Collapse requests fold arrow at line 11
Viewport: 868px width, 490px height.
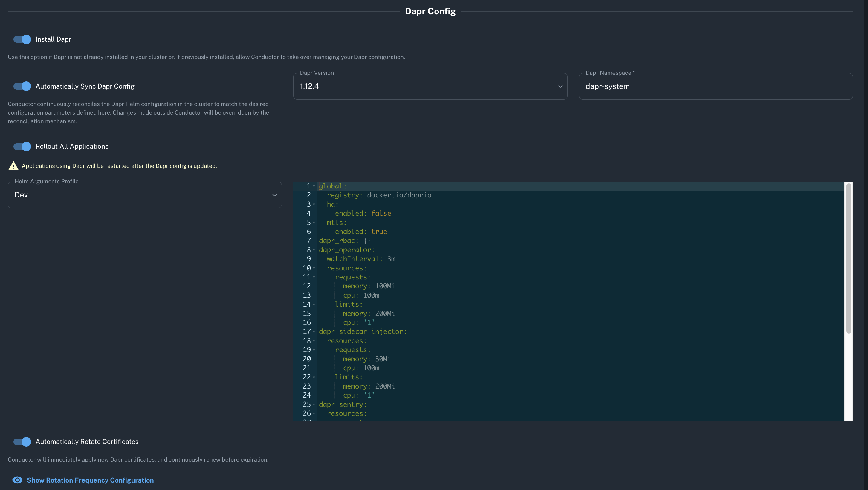314,277
